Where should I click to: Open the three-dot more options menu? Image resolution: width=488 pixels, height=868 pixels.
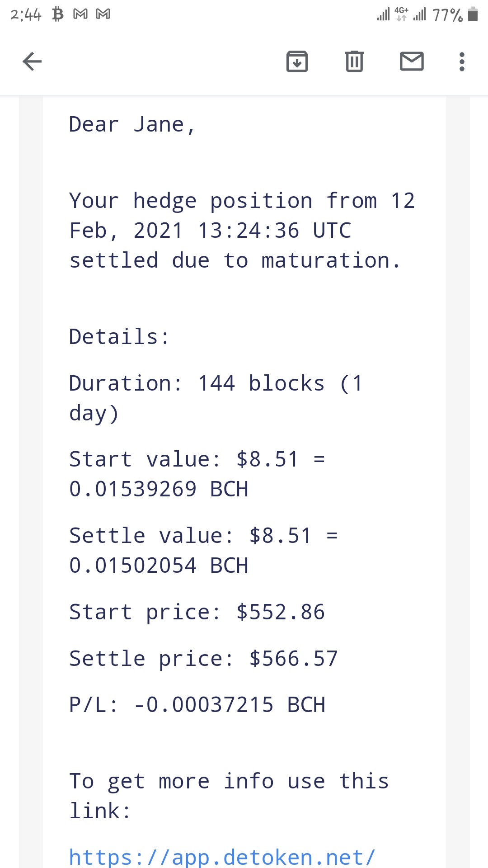462,61
